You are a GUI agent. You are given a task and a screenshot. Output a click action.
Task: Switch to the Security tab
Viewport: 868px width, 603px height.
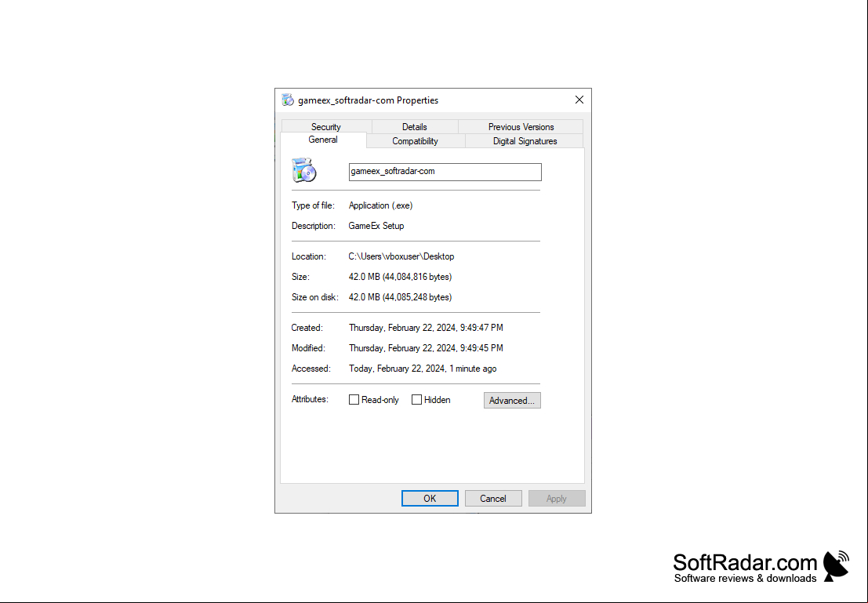(x=326, y=127)
